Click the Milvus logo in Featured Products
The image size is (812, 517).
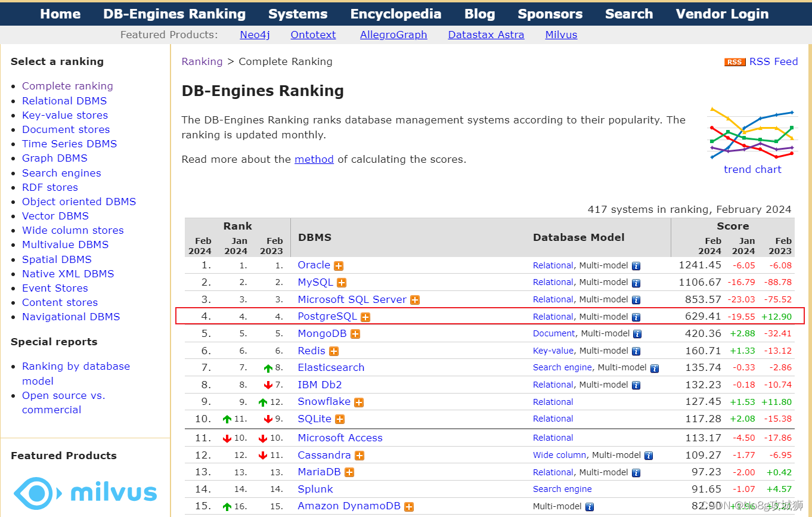(x=85, y=493)
